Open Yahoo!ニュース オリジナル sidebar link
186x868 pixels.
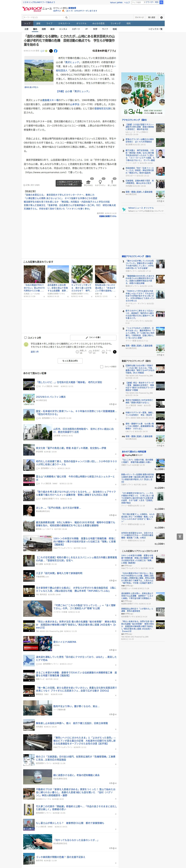click(x=141, y=208)
